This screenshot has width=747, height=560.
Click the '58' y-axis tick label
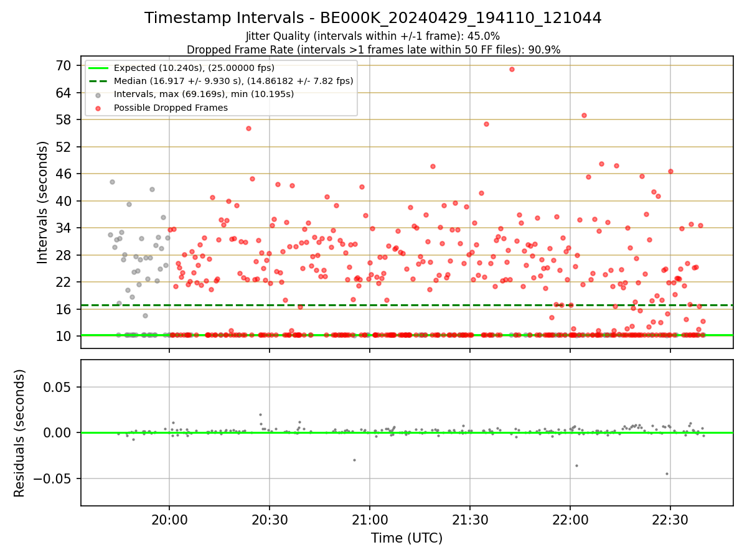tap(64, 119)
